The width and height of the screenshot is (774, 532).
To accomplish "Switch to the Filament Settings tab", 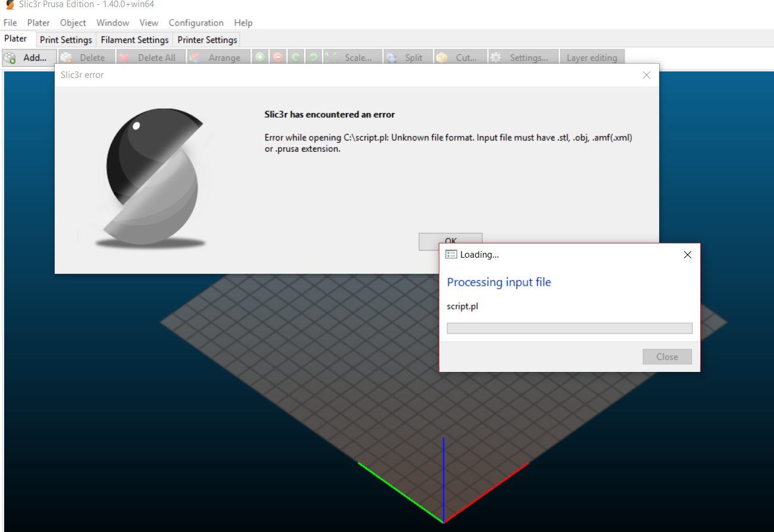I will click(x=134, y=39).
